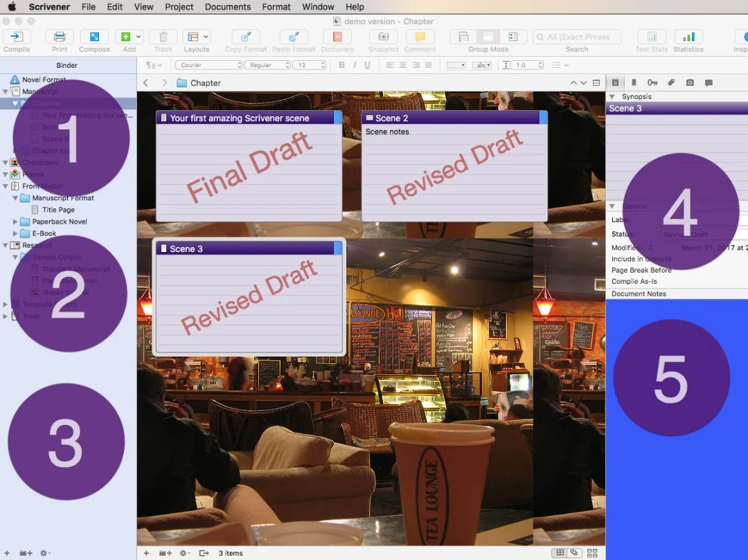
Task: Open the Documents menu in the menu bar
Action: tap(227, 7)
